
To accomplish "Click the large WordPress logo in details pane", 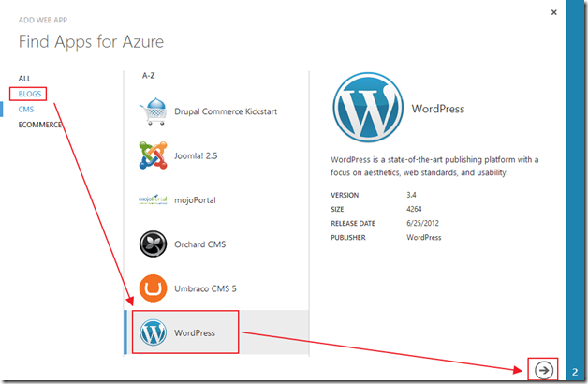I will click(368, 108).
